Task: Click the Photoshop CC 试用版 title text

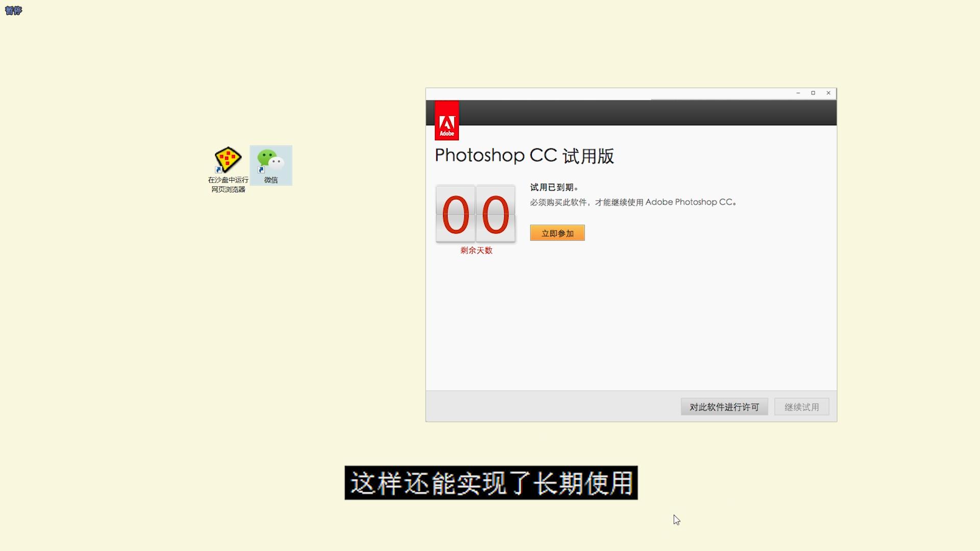Action: (524, 156)
